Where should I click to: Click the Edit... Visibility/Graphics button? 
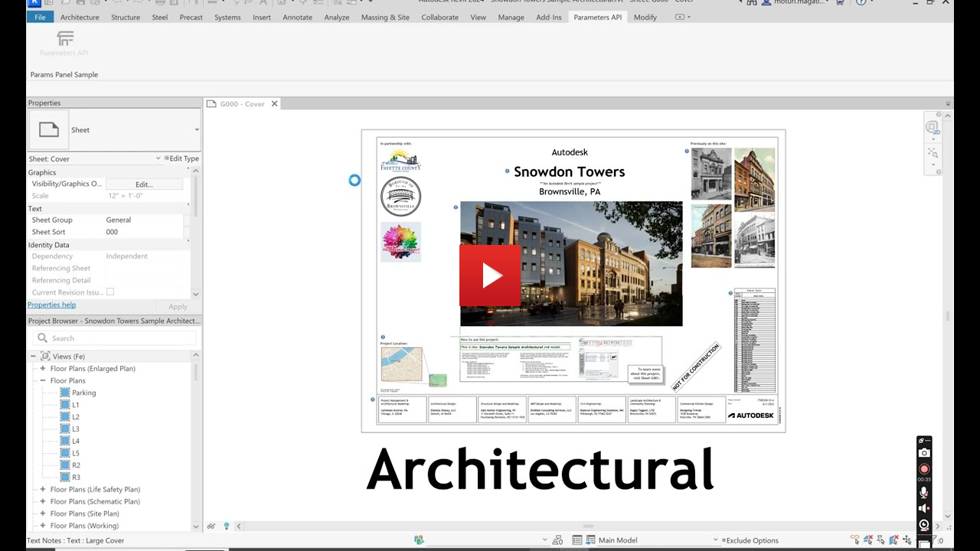[x=144, y=184]
